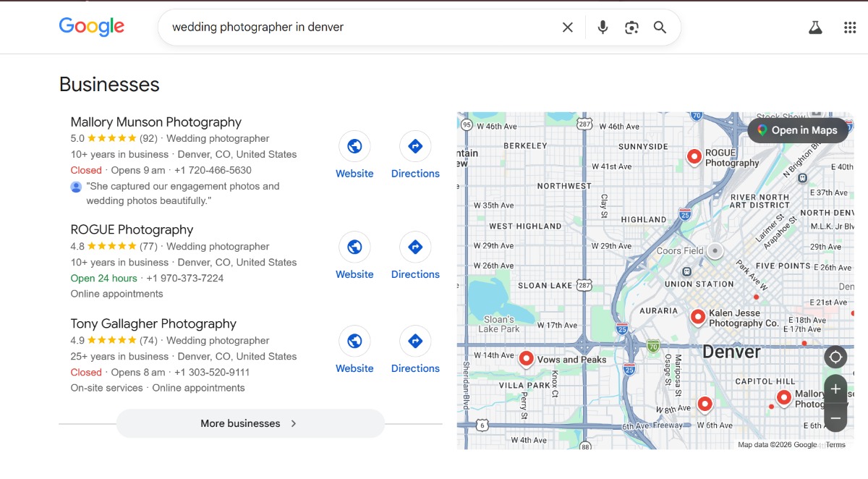The height and width of the screenshot is (479, 868).
Task: Select Mallory Munson Photography map pin
Action: 784,397
